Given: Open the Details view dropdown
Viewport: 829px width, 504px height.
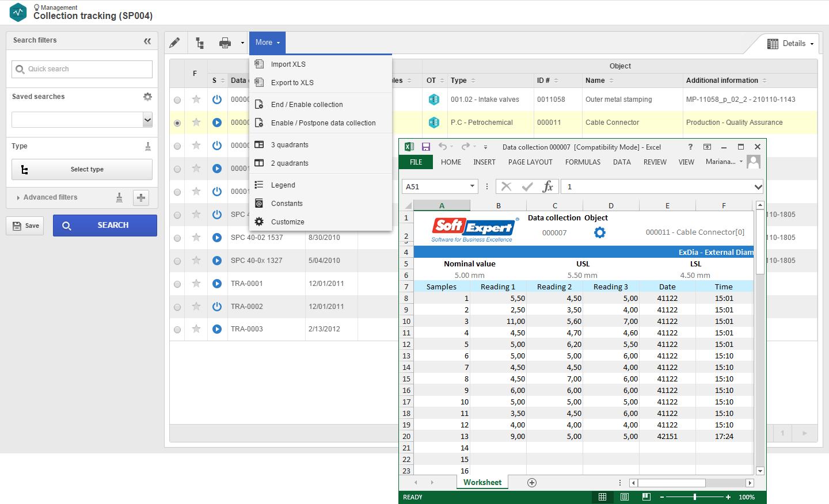Looking at the screenshot, I should (792, 44).
